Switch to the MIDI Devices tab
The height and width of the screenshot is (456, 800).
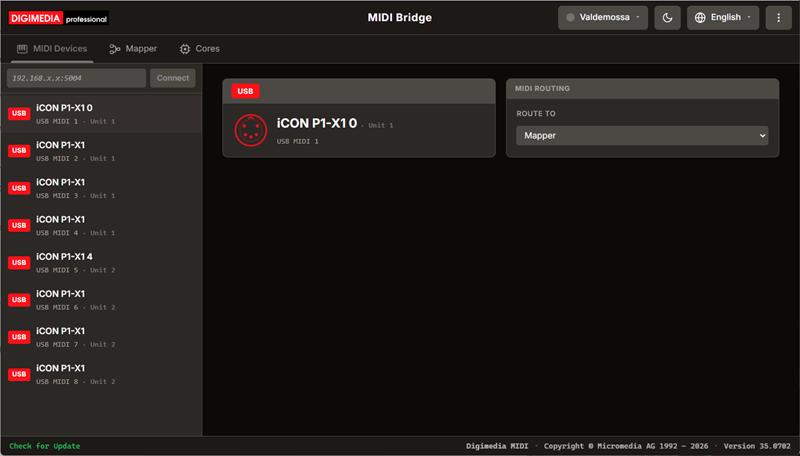(52, 49)
